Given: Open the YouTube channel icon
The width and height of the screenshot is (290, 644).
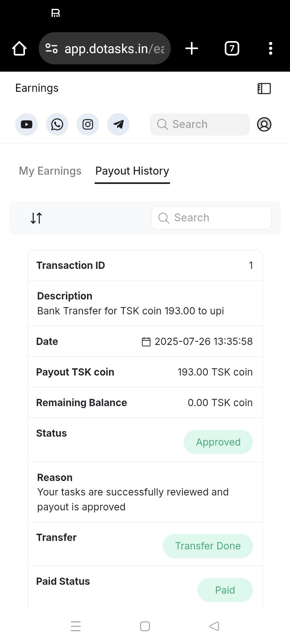Looking at the screenshot, I should click(27, 124).
